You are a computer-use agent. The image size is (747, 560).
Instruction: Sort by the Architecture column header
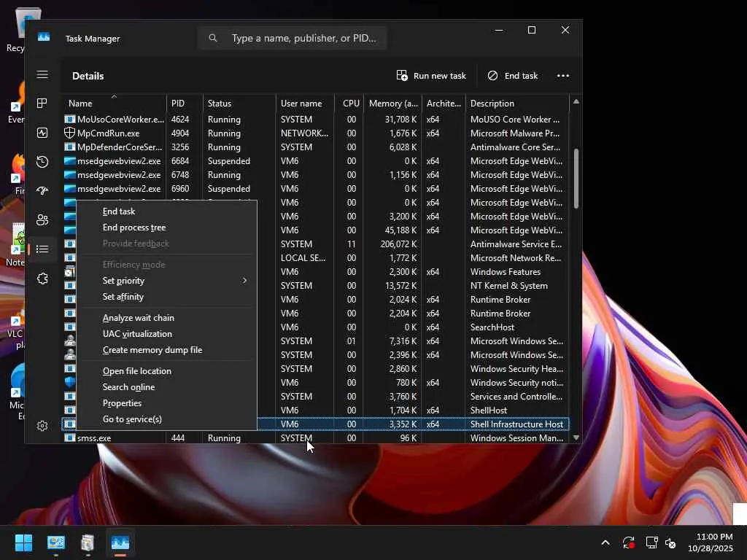[444, 104]
